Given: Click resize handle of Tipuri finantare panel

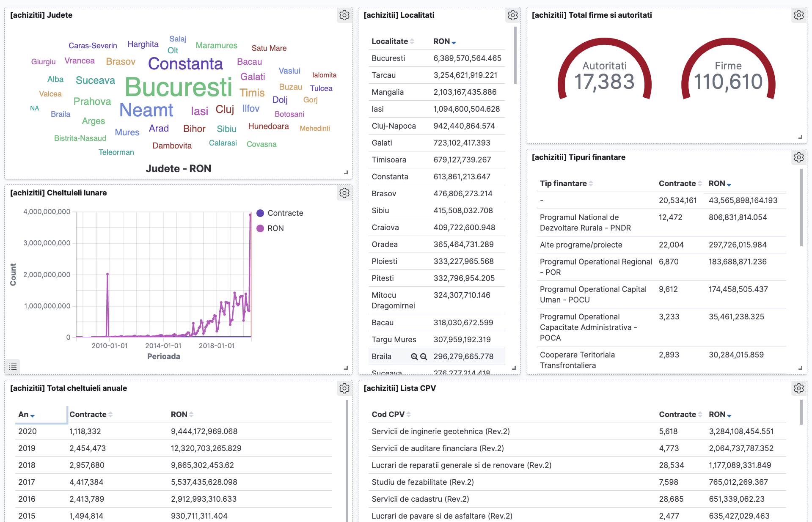Looking at the screenshot, I should (800, 368).
